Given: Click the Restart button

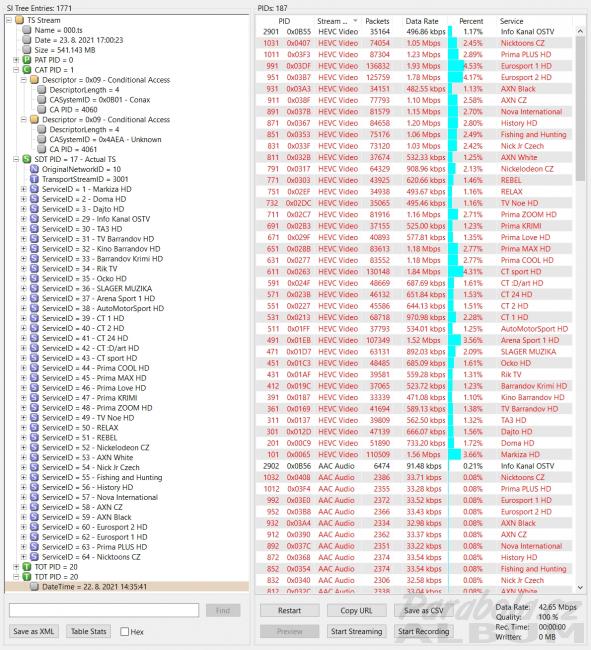Looking at the screenshot, I should coord(289,610).
